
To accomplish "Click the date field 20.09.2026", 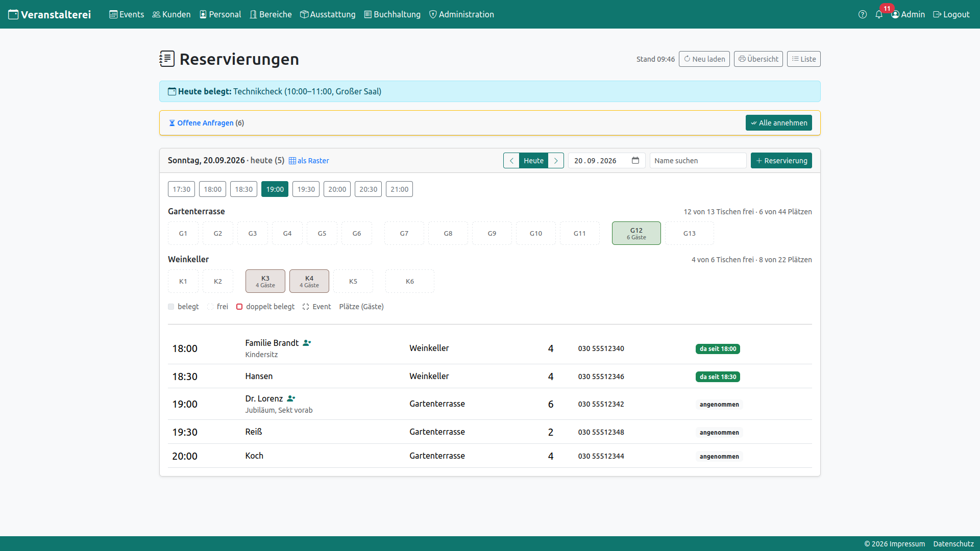I will [x=607, y=160].
